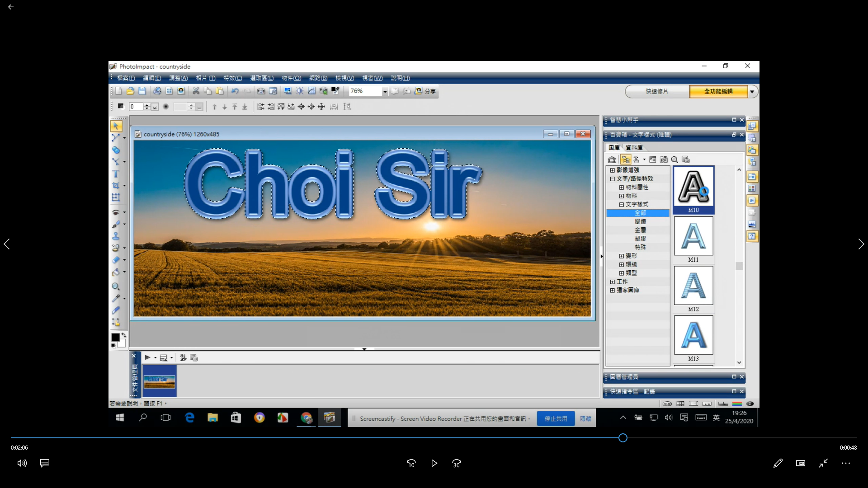Select the Text tool in the toolbox
Screen dimensions: 868x488
click(116, 174)
